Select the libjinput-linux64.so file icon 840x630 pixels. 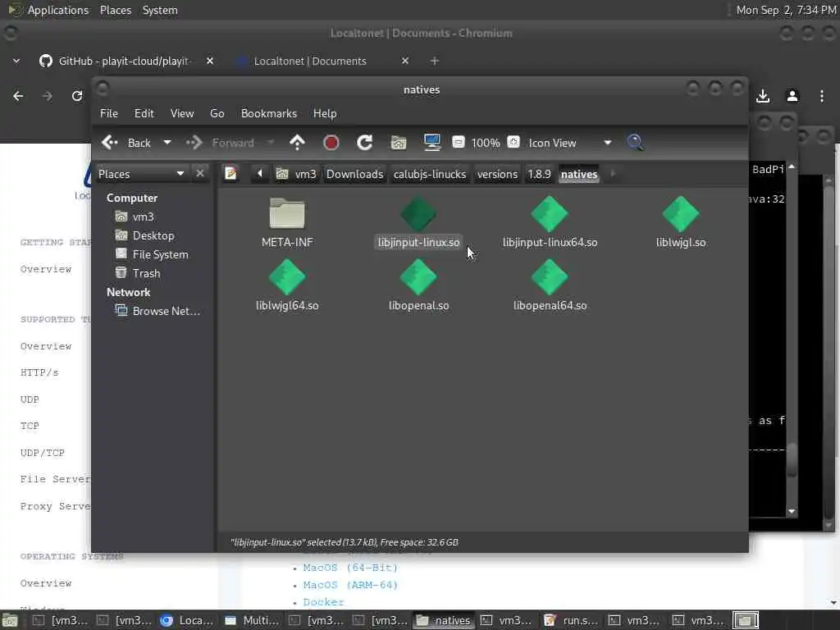click(550, 214)
